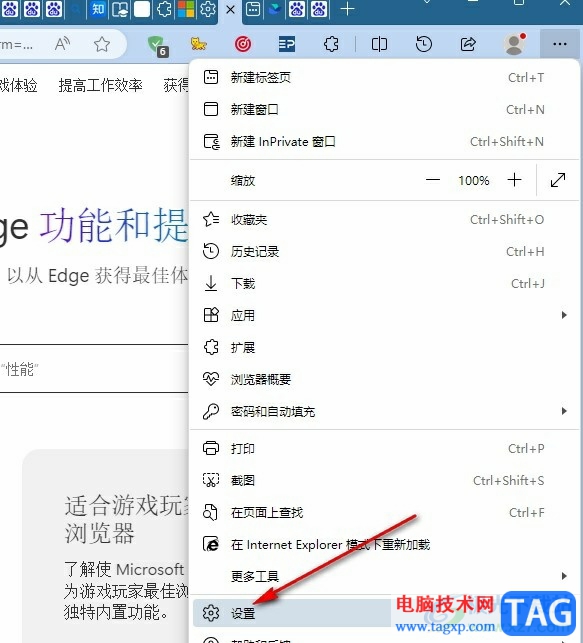583x643 pixels.
Task: Switch to the tab with the white square icon
Action: click(x=142, y=9)
